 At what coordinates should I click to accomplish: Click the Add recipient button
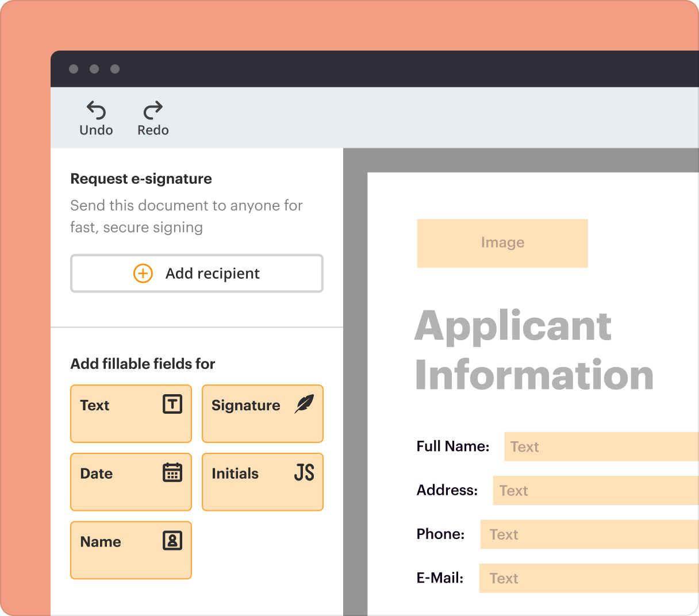click(197, 274)
